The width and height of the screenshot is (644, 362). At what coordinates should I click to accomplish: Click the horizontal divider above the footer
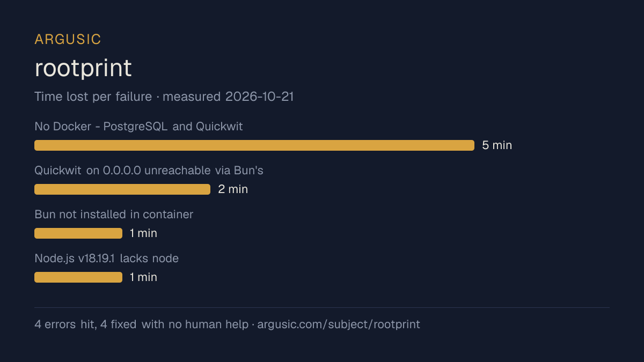point(322,308)
